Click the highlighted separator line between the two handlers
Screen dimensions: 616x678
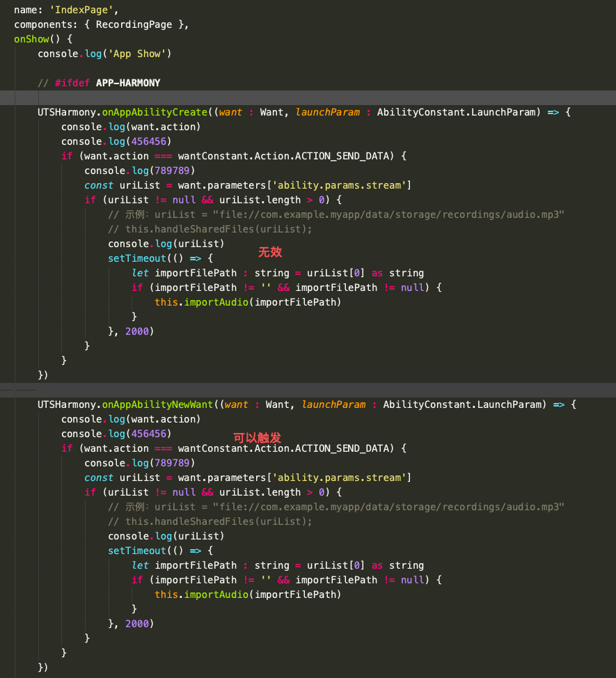[x=308, y=390]
